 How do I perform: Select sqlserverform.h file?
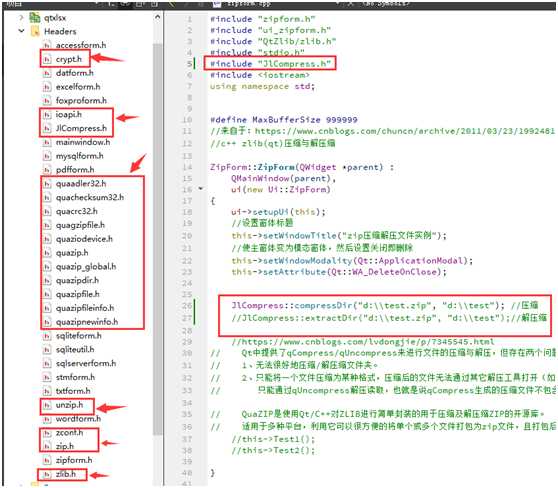(86, 364)
